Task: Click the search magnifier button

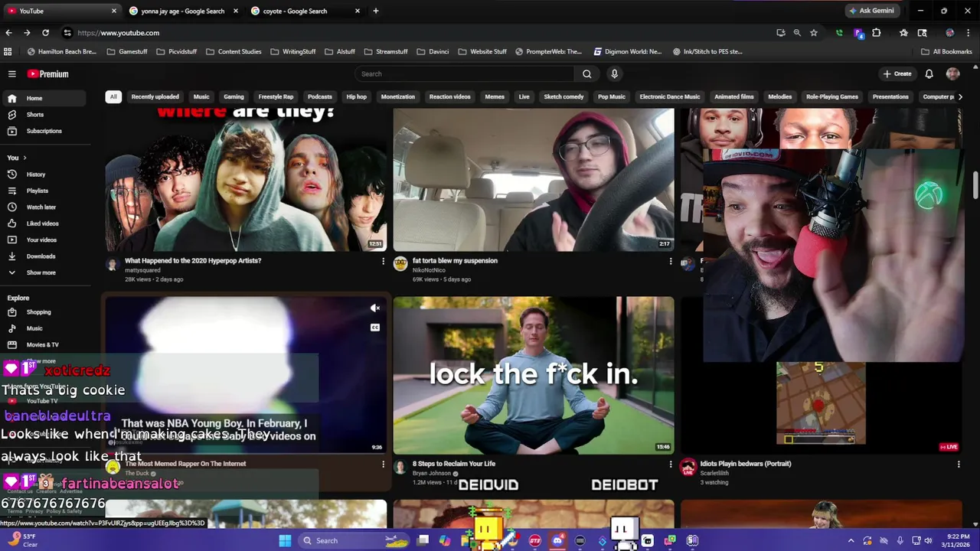Action: click(x=586, y=74)
